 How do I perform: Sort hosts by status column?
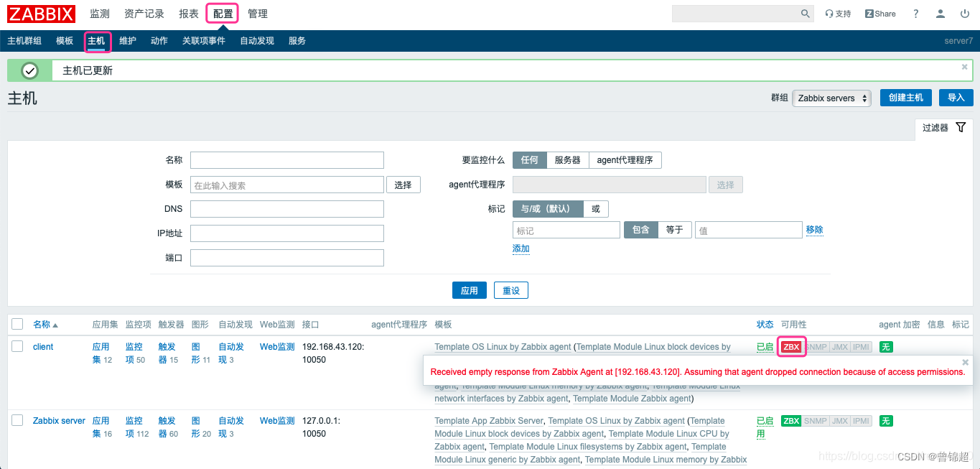pos(765,325)
